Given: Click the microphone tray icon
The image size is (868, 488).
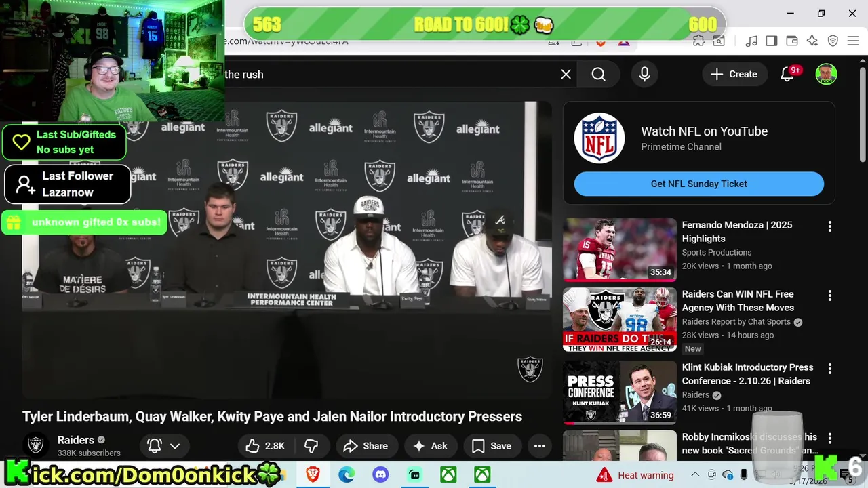Looking at the screenshot, I should (744, 474).
